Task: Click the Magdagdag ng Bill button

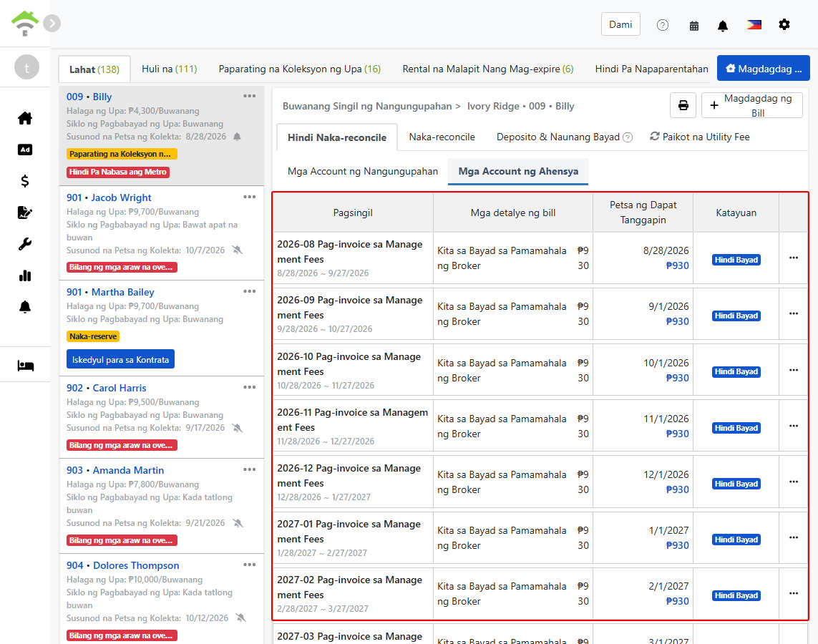Action: [x=751, y=105]
